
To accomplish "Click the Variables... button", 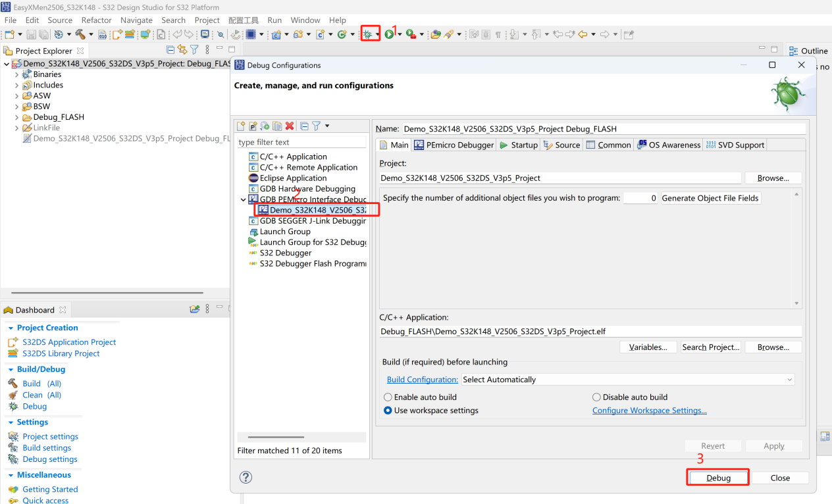I will click(x=648, y=347).
